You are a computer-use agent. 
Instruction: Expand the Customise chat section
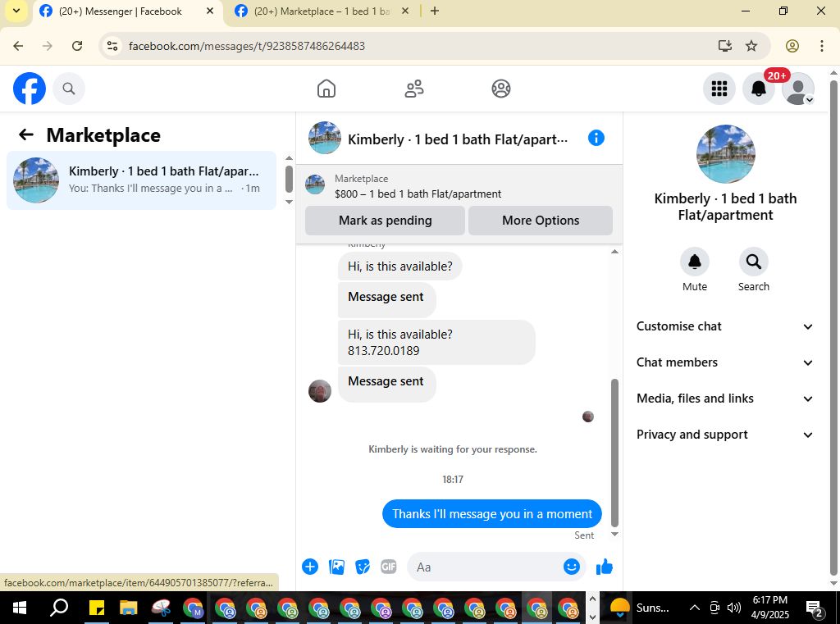(x=725, y=326)
